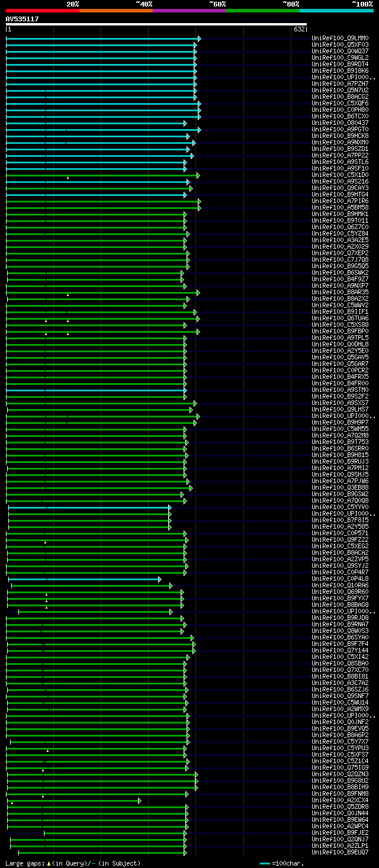Select hit label UniRef100_B9FBP0
The width and height of the screenshot is (379, 868).
[x=340, y=332]
